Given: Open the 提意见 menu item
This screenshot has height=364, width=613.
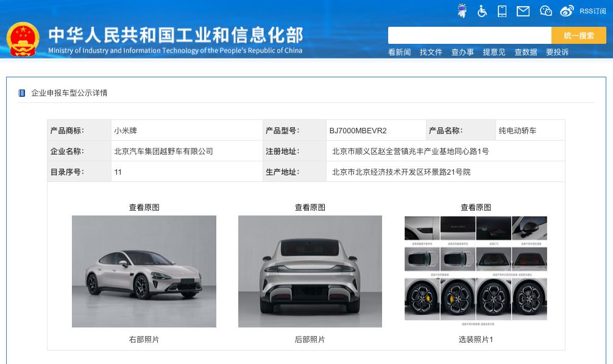Looking at the screenshot, I should pos(494,52).
